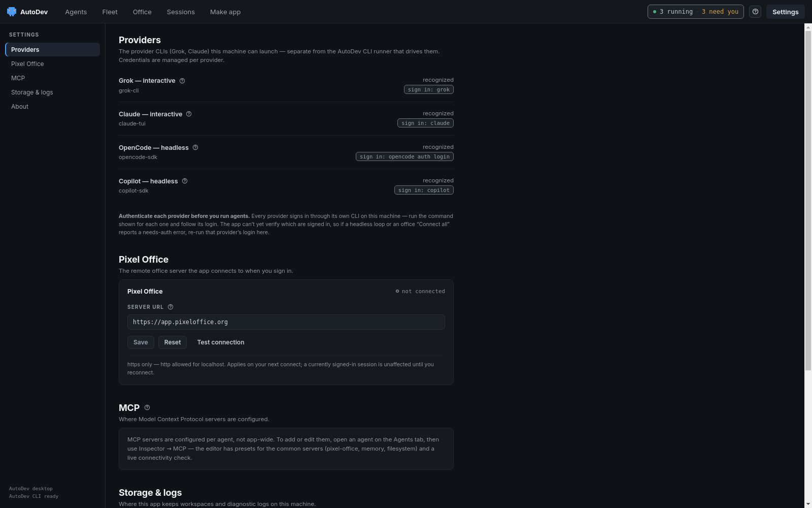
Task: Click the 'opencode-sdk' provider id text
Action: pyautogui.click(x=138, y=157)
